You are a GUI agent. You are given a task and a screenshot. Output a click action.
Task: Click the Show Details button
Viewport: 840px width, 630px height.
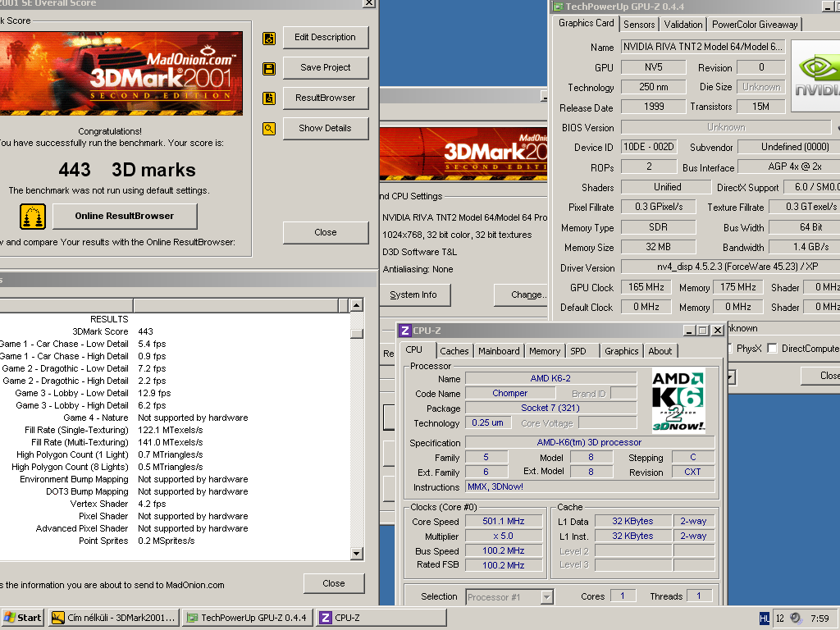click(x=325, y=128)
